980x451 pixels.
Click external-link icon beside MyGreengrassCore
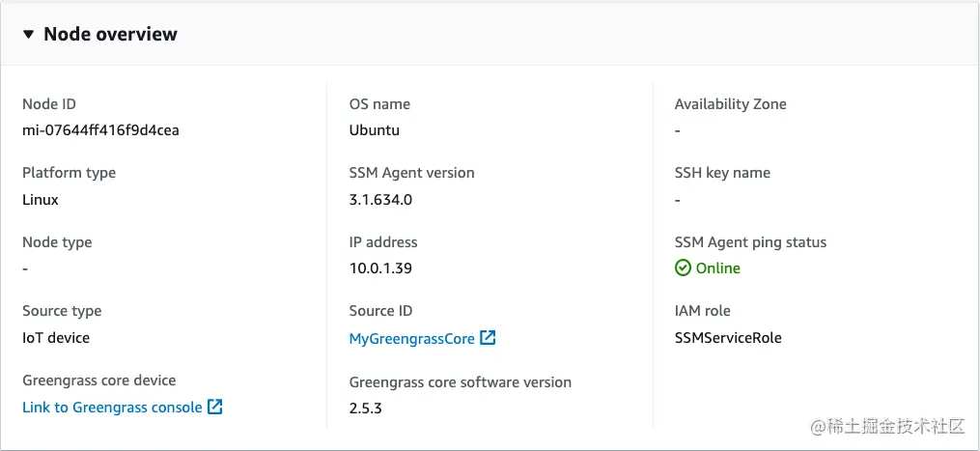(x=489, y=338)
